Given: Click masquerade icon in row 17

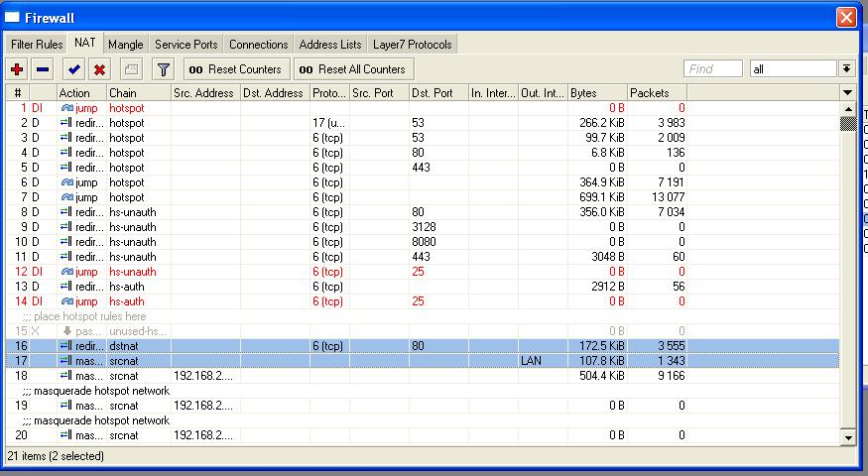Looking at the screenshot, I should [x=66, y=361].
